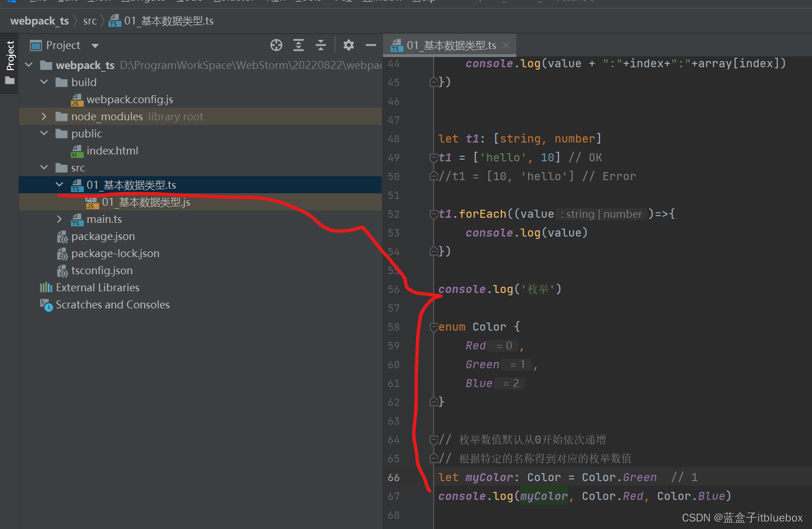Select main.ts in the project tree
This screenshot has width=812, height=529.
[x=104, y=219]
